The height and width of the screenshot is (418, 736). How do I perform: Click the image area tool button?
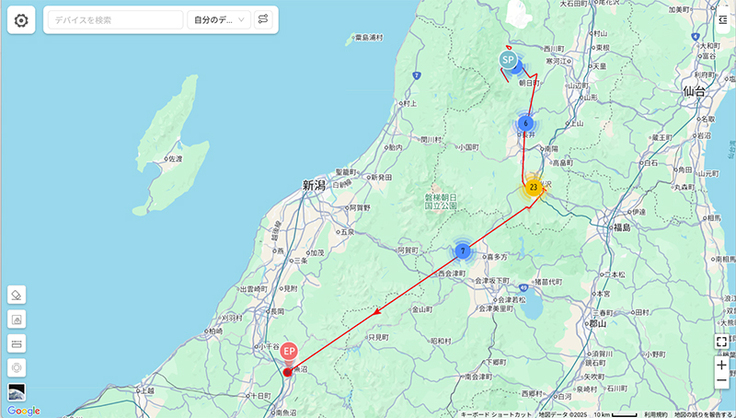(x=17, y=319)
